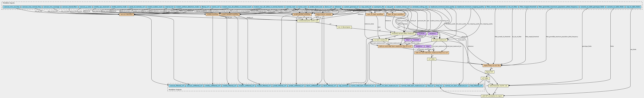Select the Varscan Workflow node

click(126, 15)
